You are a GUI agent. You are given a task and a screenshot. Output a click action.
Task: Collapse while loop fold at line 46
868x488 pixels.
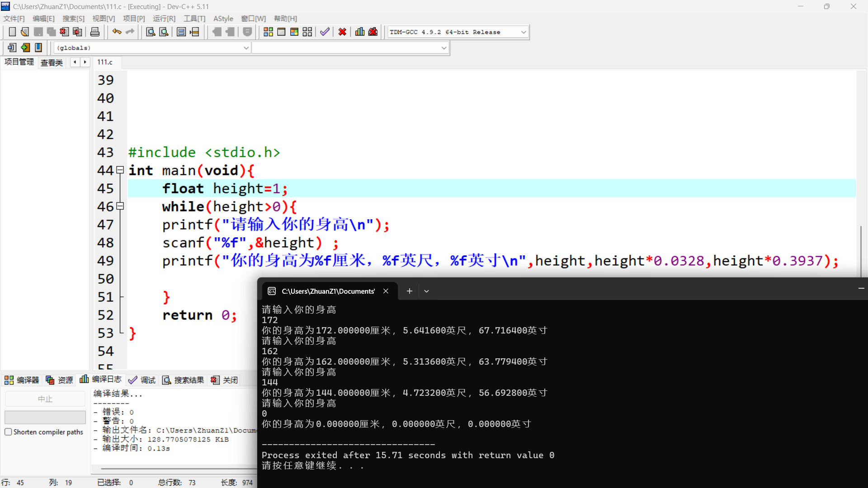point(120,206)
